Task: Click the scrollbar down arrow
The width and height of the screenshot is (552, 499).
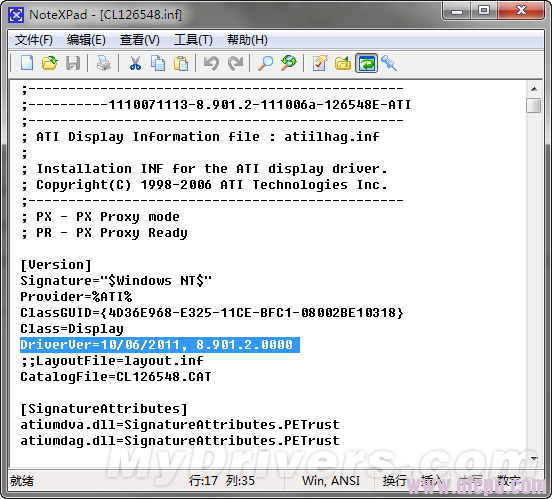Action: (534, 458)
